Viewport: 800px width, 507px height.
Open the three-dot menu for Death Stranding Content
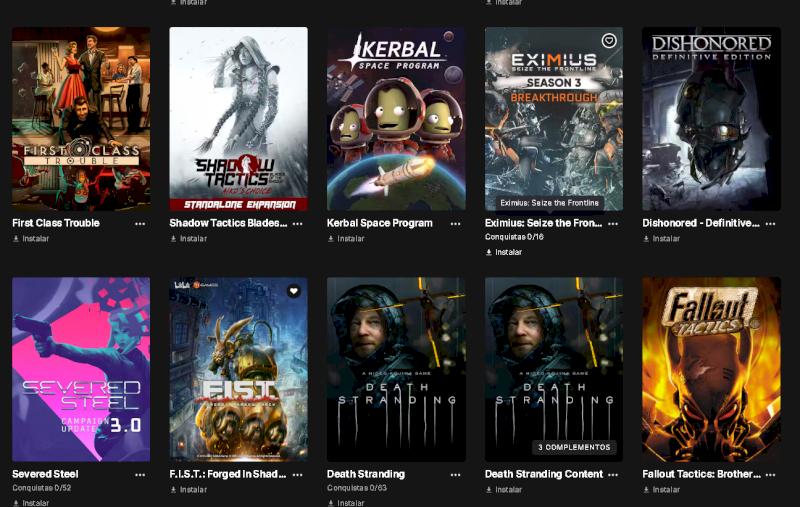point(613,475)
